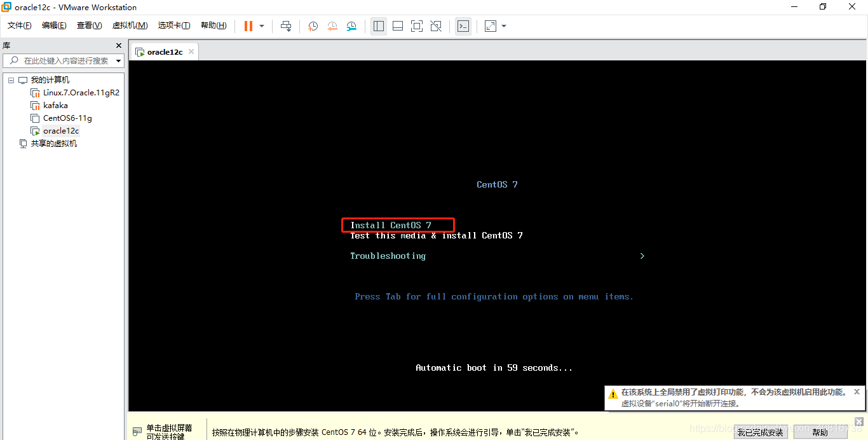The width and height of the screenshot is (868, 440).
Task: Close the install hint bar
Action: point(859,421)
